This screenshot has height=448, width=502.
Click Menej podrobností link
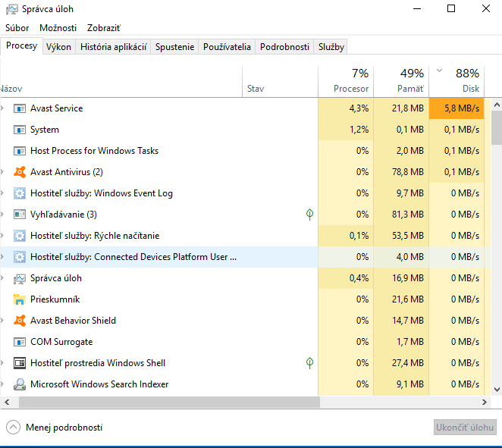64,428
